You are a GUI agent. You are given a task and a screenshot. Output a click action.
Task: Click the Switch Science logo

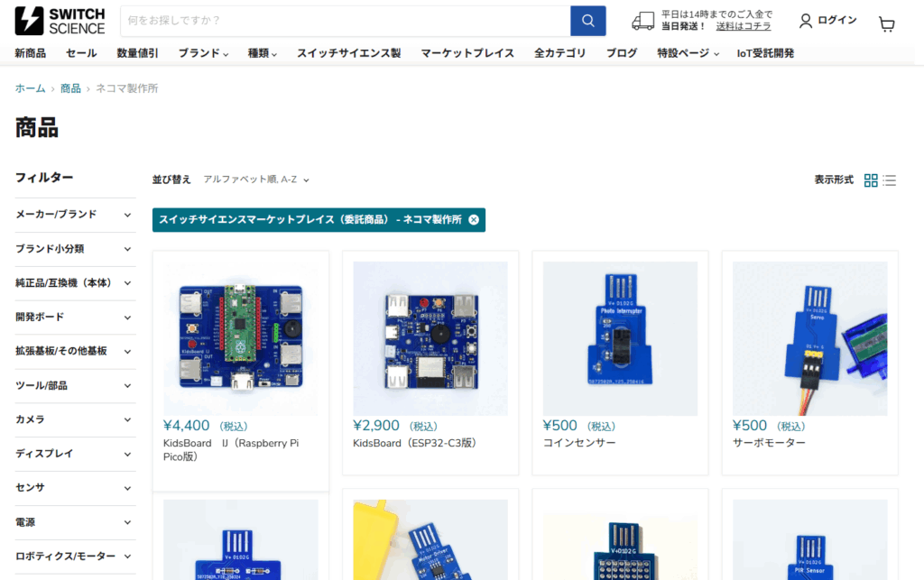pyautogui.click(x=60, y=21)
